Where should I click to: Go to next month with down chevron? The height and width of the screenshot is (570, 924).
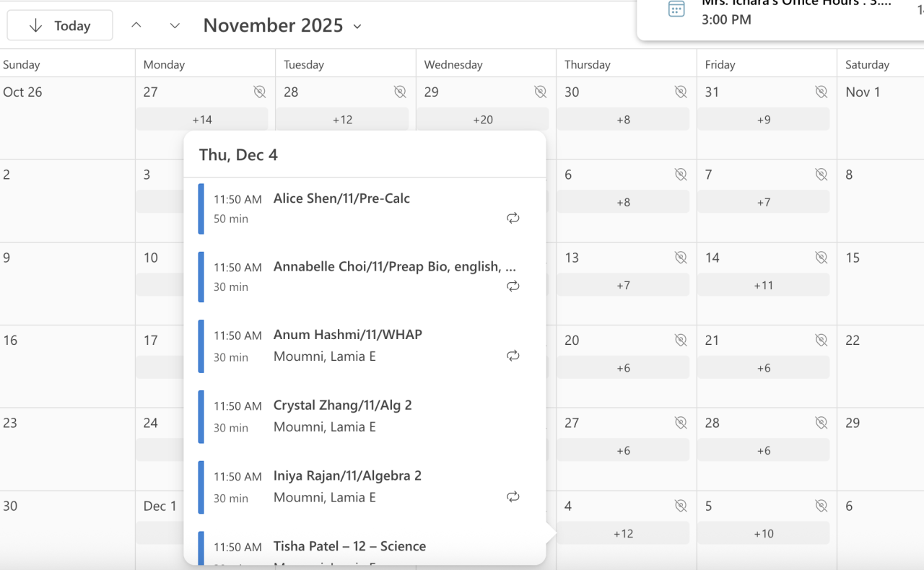[175, 26]
